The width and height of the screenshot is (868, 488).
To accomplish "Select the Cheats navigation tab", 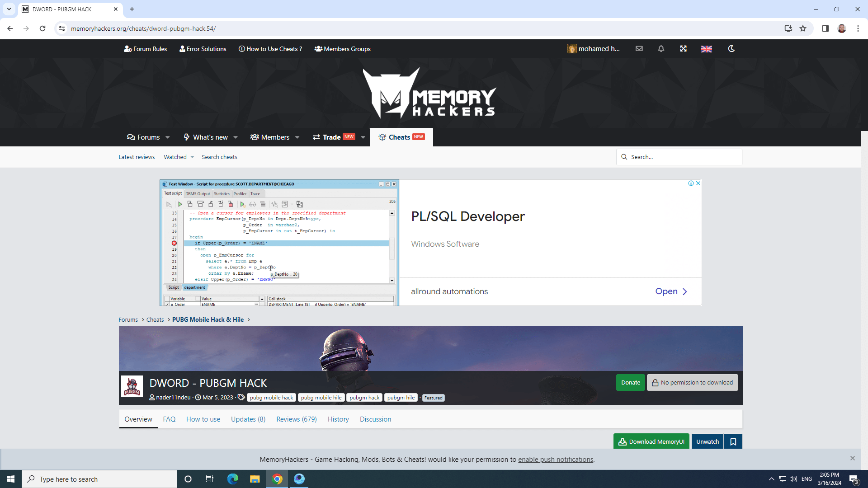I will point(401,137).
